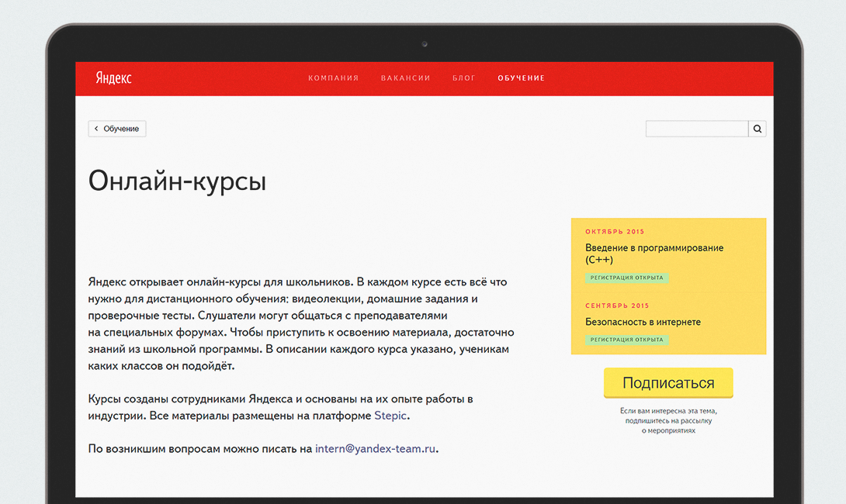
Task: Open the Компания menu item
Action: (334, 78)
